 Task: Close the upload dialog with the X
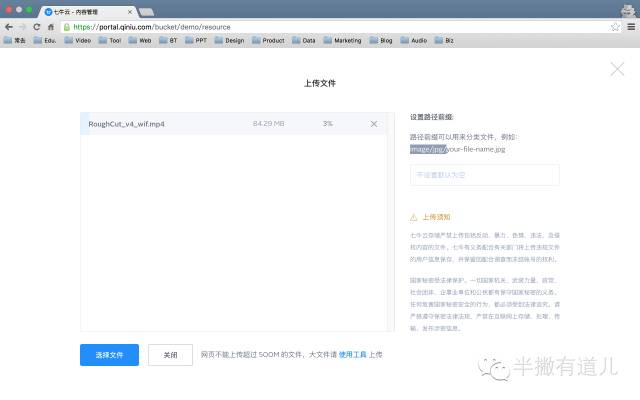coord(617,69)
